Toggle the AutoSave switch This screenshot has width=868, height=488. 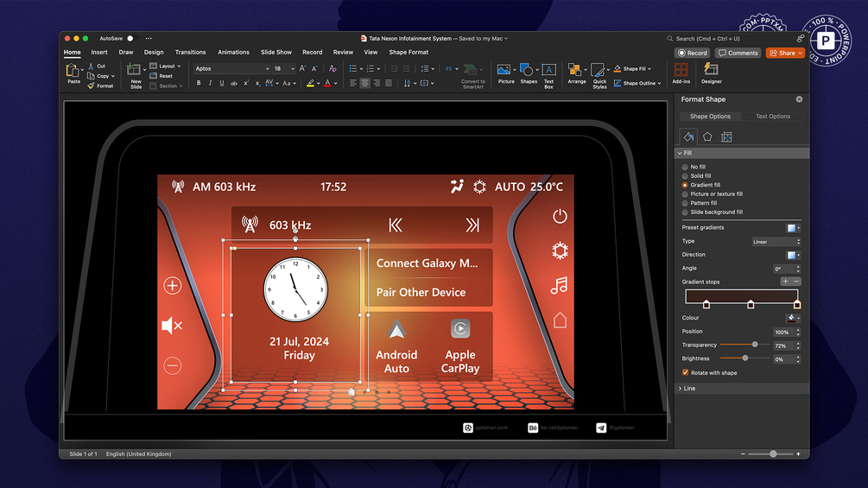point(132,38)
